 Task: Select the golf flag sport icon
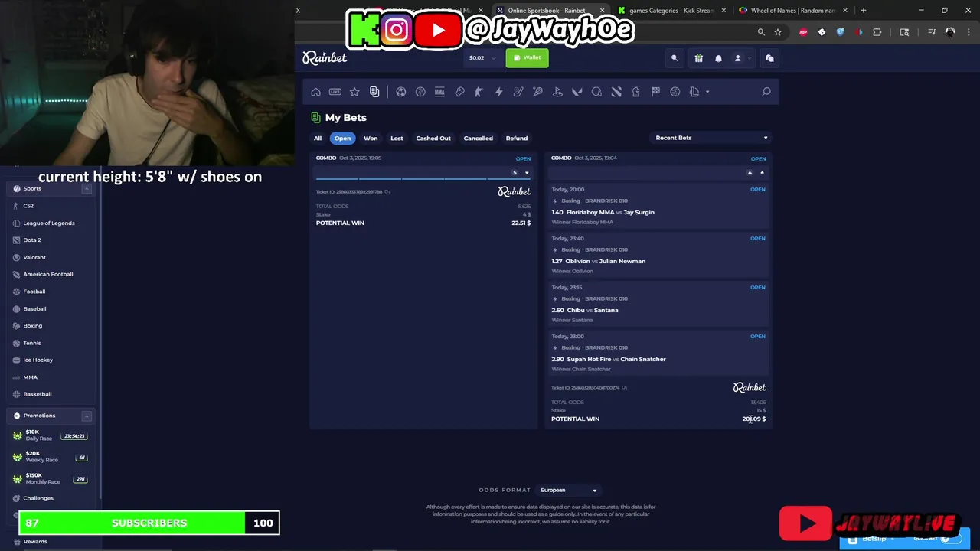[557, 92]
